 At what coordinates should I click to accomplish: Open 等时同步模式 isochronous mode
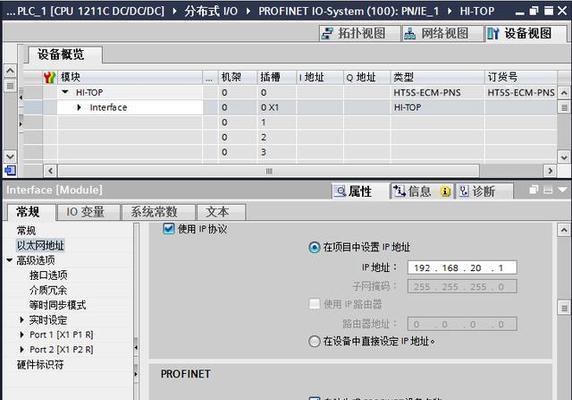(58, 305)
